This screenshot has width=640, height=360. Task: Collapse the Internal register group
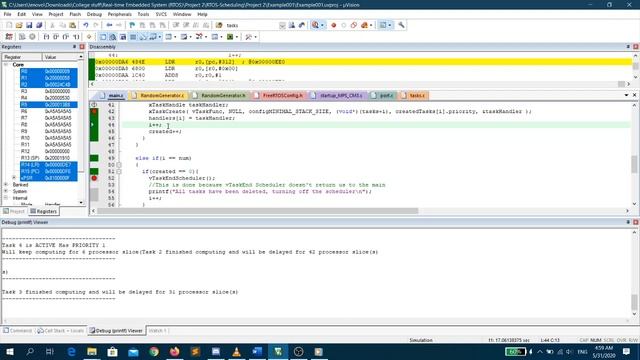pyautogui.click(x=6, y=198)
